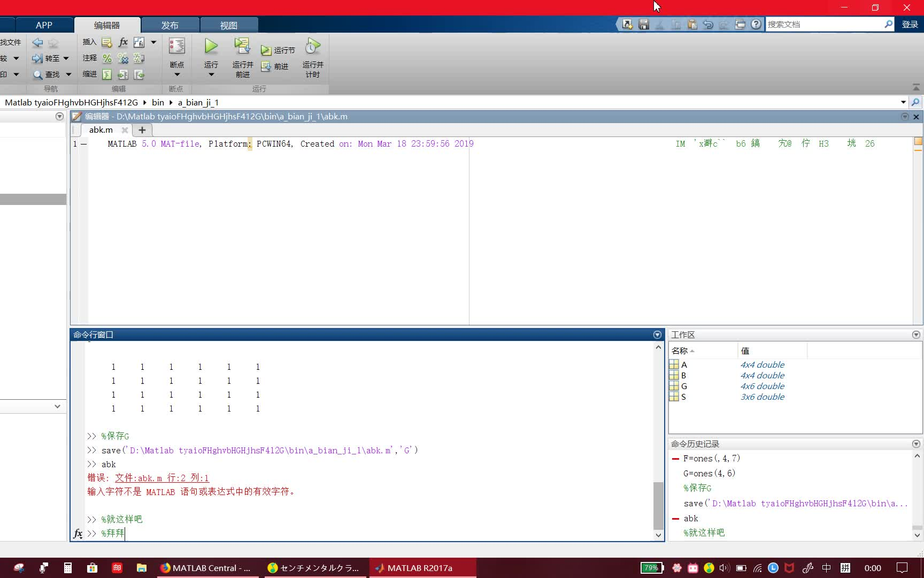Open the Command History panel actions arrow
This screenshot has height=578, width=924.
(916, 444)
